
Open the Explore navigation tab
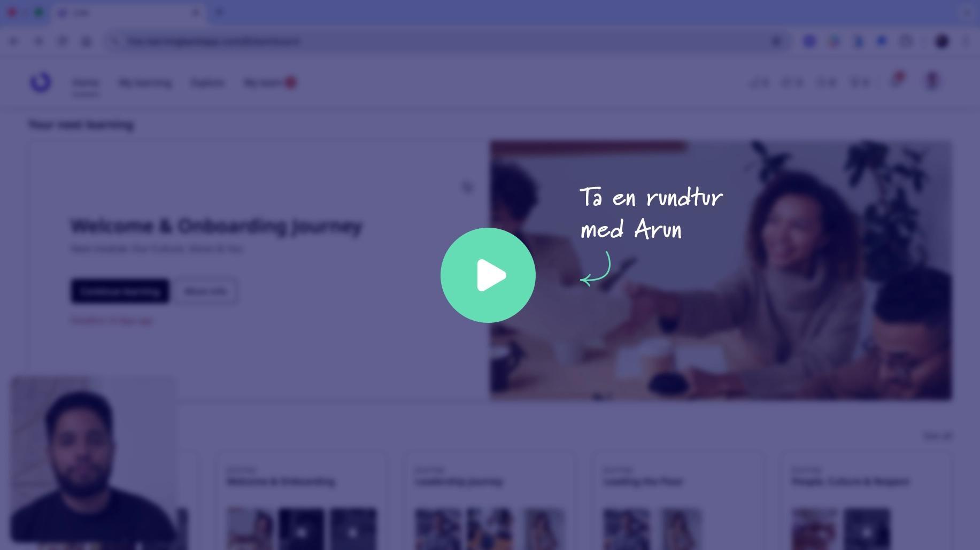(x=207, y=83)
